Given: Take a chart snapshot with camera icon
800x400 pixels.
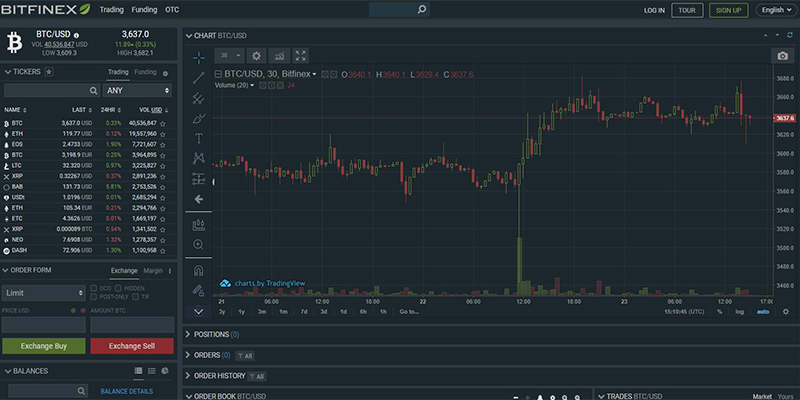Looking at the screenshot, I should tap(782, 56).
